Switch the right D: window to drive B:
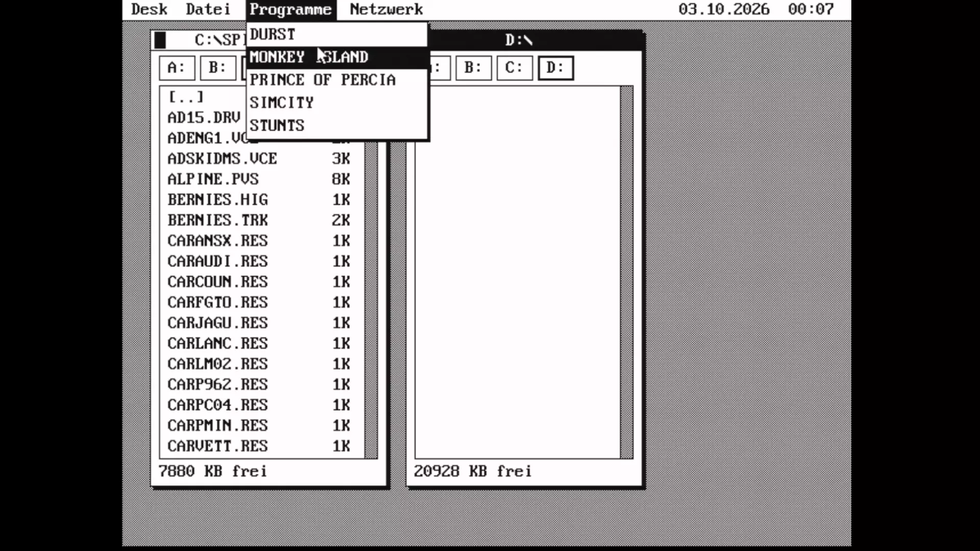This screenshot has height=551, width=980. point(473,68)
